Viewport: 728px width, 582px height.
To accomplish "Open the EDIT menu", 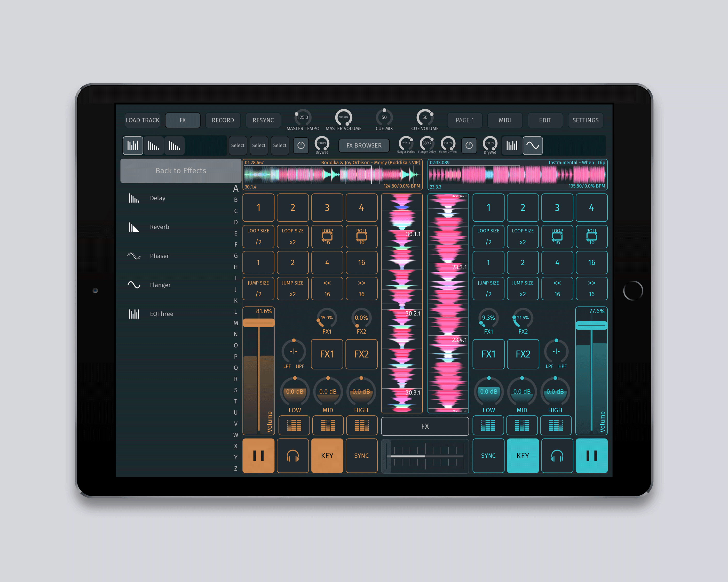I will pos(545,120).
